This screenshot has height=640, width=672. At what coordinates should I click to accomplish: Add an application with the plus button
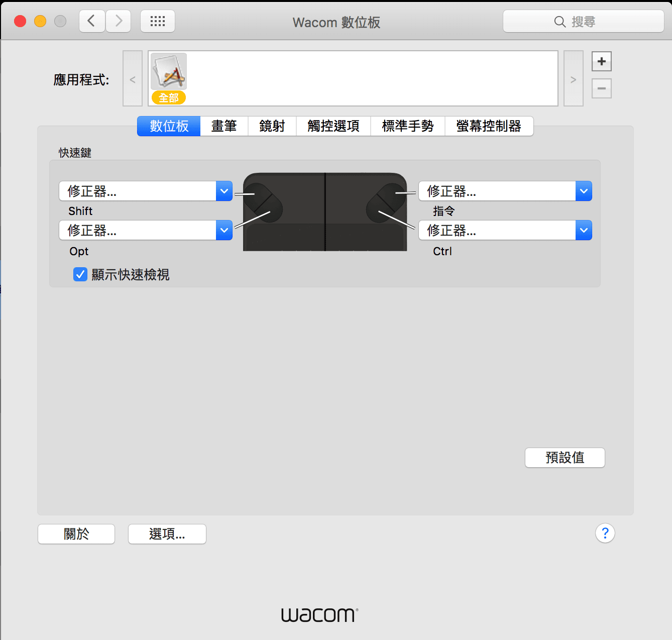(x=602, y=61)
